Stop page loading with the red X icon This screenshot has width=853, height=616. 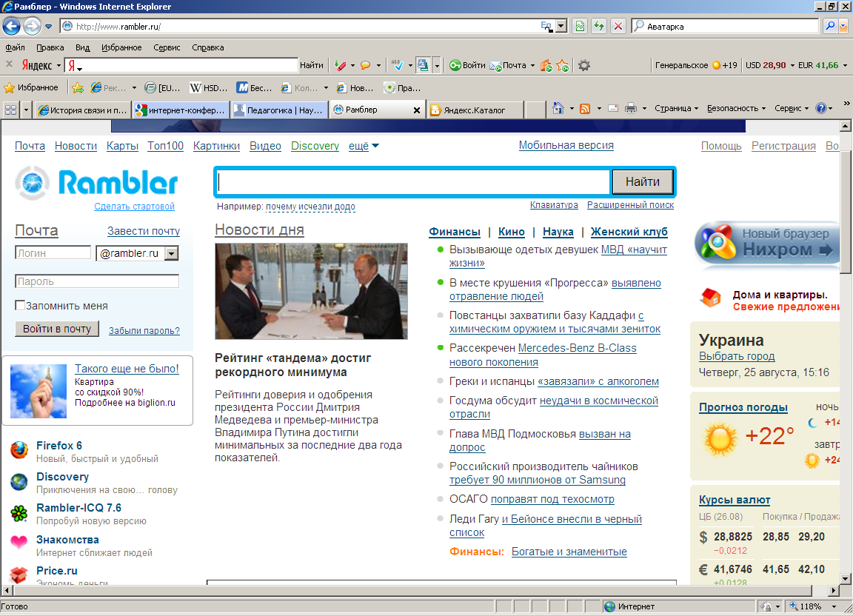[x=618, y=26]
